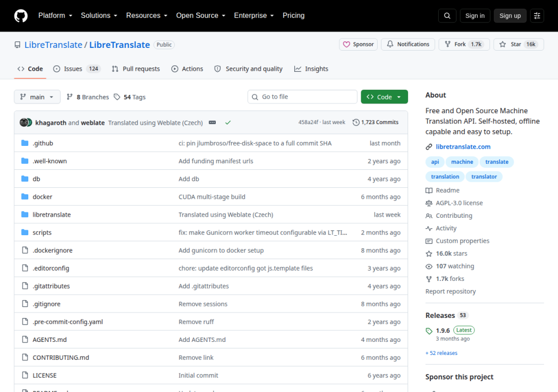Click the Notifications bell button

click(x=408, y=45)
